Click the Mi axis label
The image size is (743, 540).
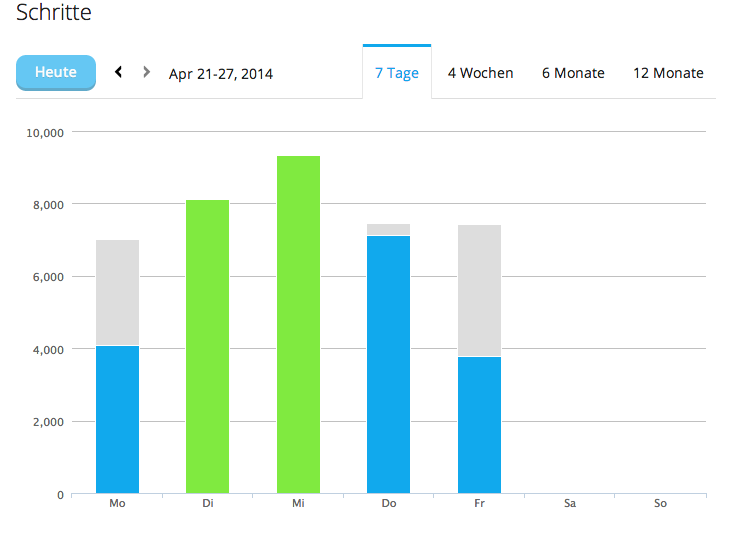(x=298, y=504)
